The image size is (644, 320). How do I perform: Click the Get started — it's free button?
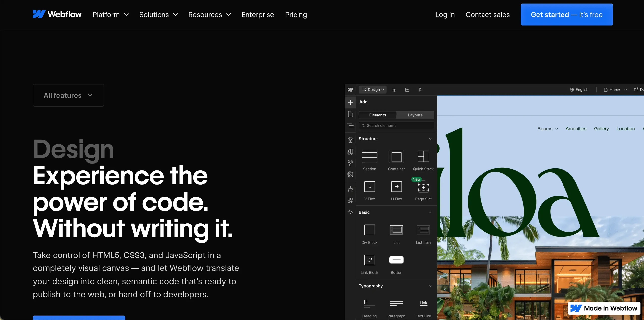pos(566,15)
